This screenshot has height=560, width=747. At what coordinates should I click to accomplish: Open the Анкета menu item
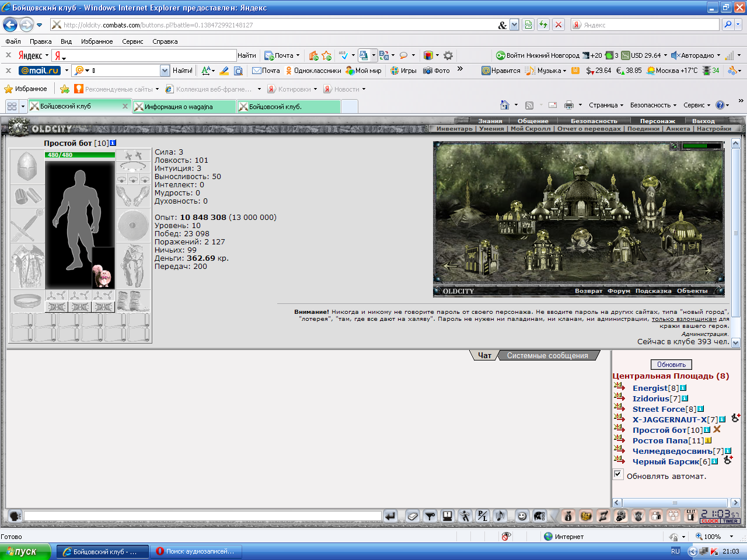point(678,128)
